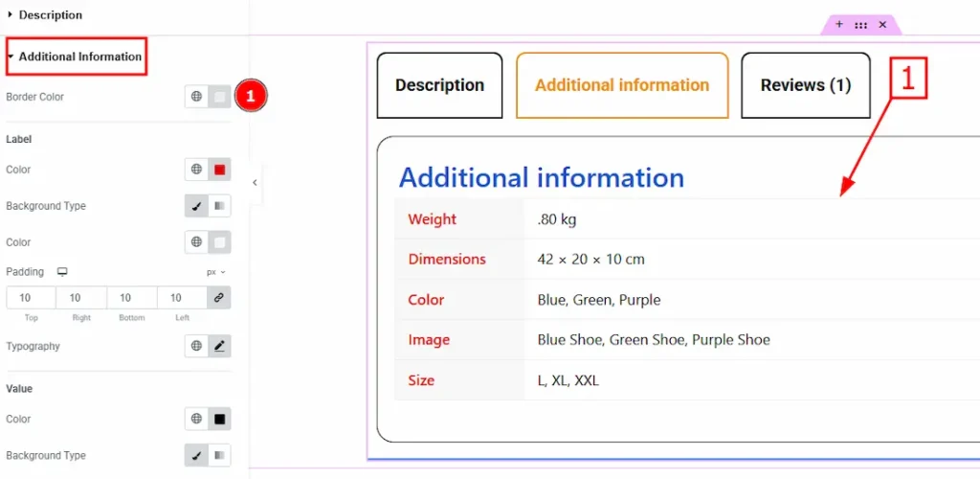
Task: Select classic Label background type brush
Action: [x=196, y=206]
